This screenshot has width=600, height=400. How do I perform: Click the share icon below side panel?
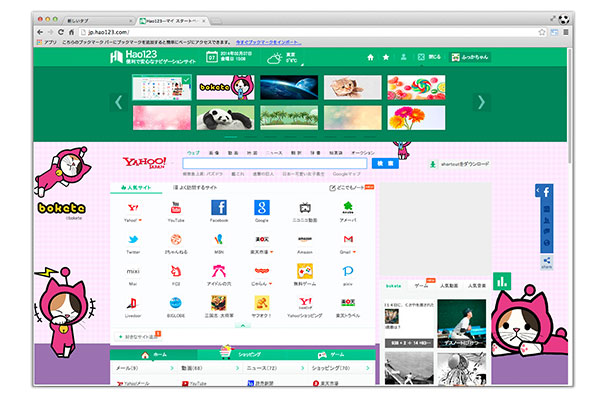pos(546,262)
